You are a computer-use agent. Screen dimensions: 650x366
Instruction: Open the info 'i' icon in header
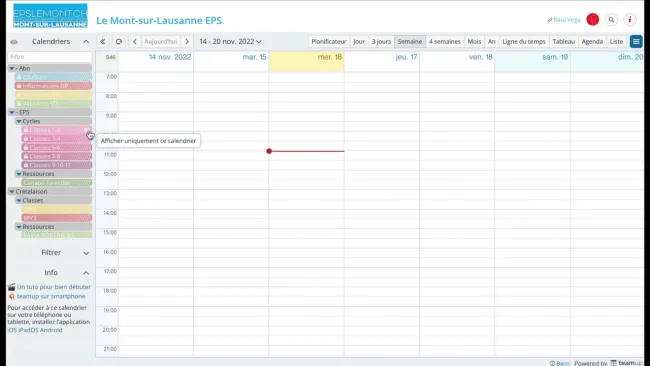(x=630, y=19)
